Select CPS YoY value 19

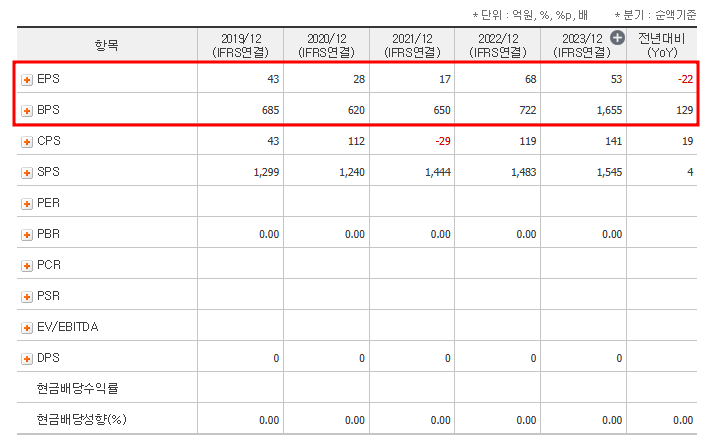coord(687,141)
